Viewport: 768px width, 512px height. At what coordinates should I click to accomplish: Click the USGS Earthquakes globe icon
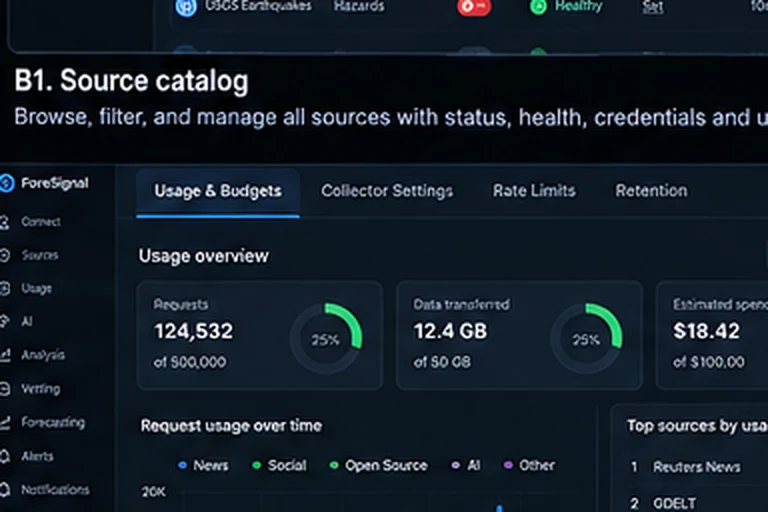[x=186, y=7]
